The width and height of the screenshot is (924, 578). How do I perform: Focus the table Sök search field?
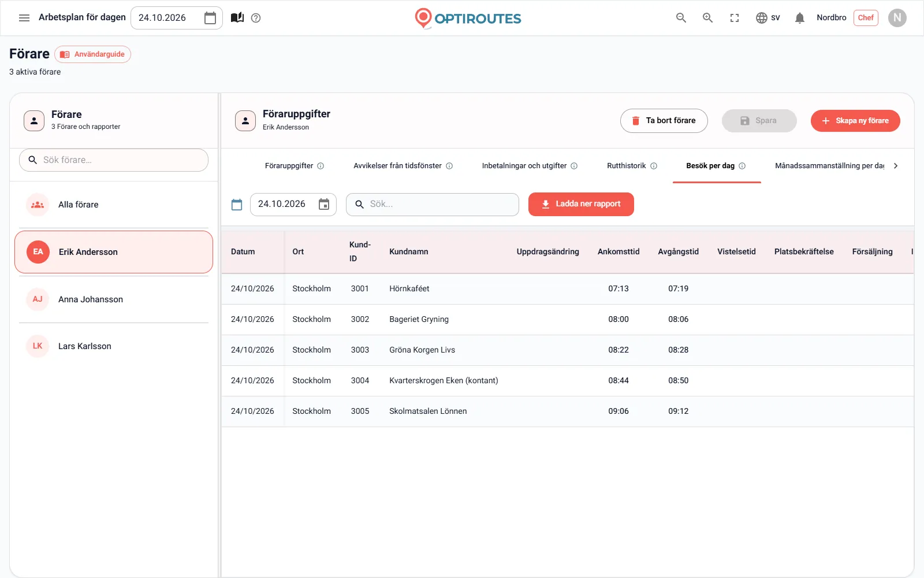coord(433,204)
